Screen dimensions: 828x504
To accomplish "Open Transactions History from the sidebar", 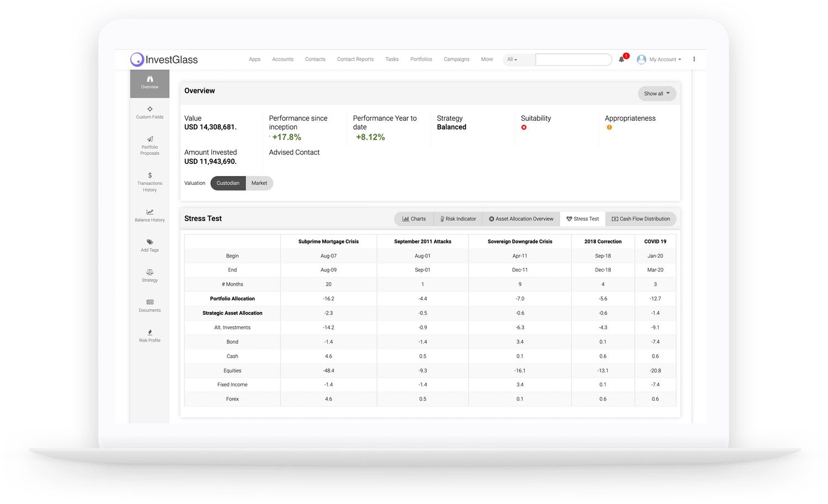I will pyautogui.click(x=149, y=182).
